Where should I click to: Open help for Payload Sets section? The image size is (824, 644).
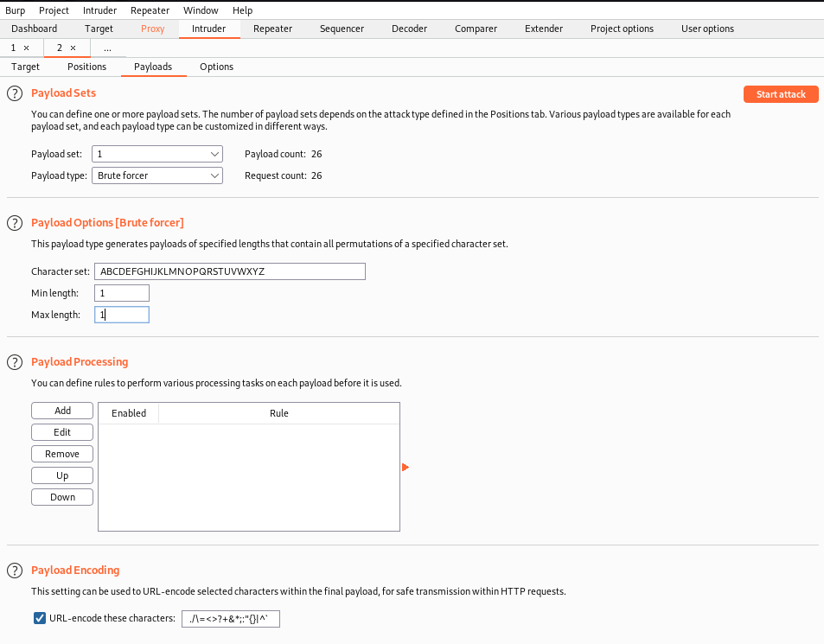15,93
